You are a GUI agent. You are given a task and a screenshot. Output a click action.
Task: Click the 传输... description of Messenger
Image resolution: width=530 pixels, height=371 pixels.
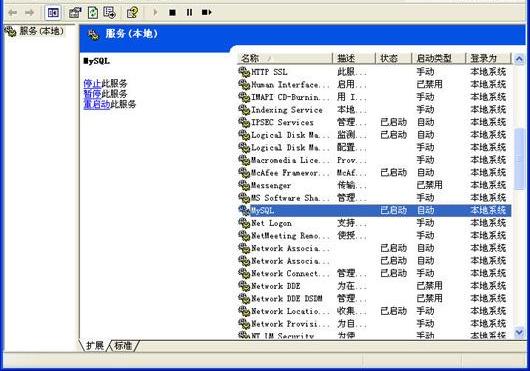pos(352,185)
